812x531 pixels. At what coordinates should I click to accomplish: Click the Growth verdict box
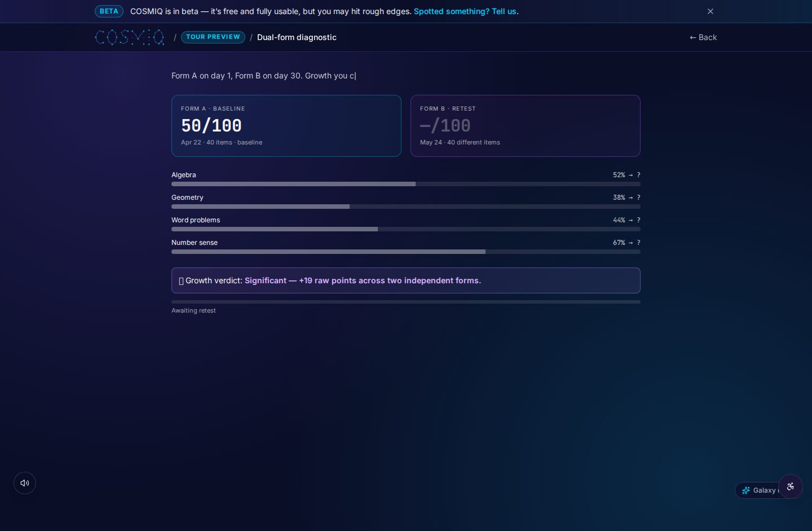pyautogui.click(x=406, y=280)
